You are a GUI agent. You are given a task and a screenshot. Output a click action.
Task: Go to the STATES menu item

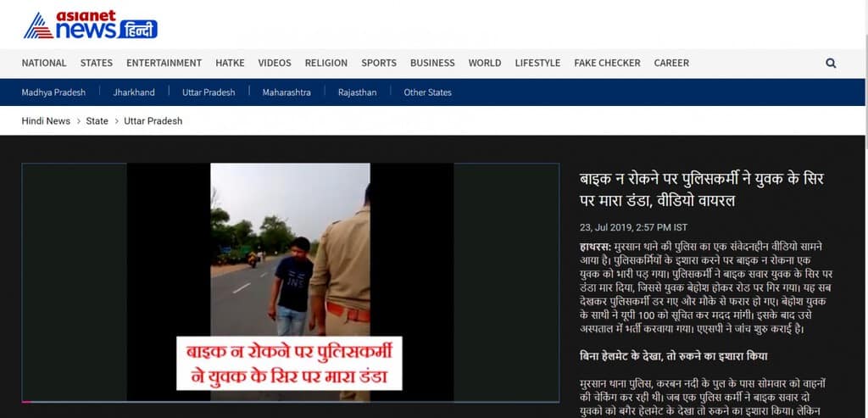(x=97, y=63)
